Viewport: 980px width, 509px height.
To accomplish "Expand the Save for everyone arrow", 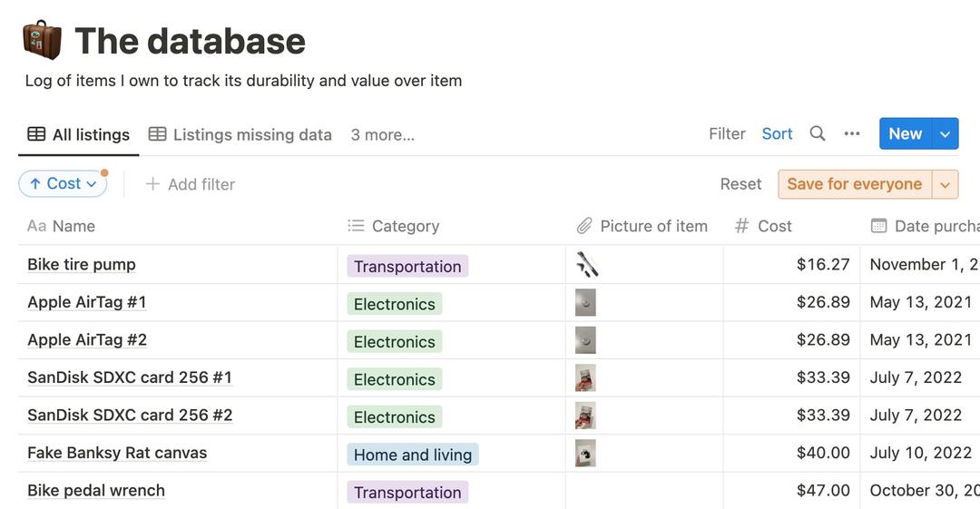I will click(945, 184).
